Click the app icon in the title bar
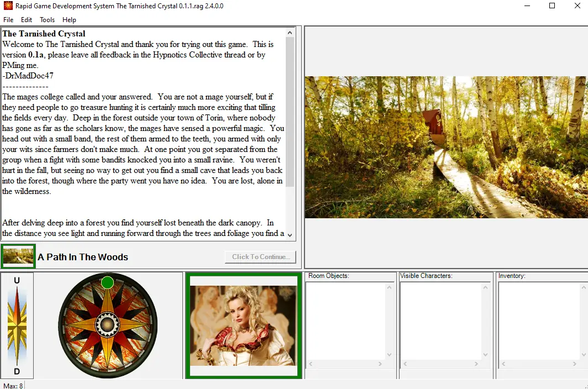The image size is (588, 389). (7, 6)
